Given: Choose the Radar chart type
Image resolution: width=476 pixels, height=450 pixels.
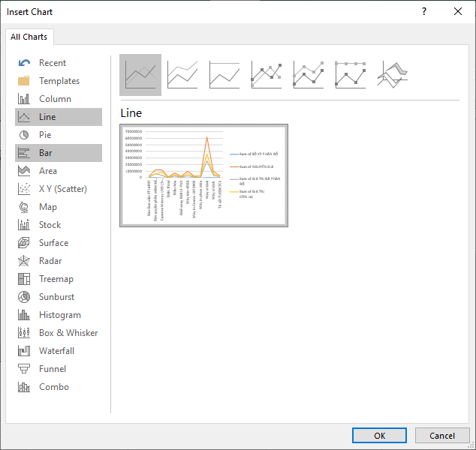Looking at the screenshot, I should (59, 261).
